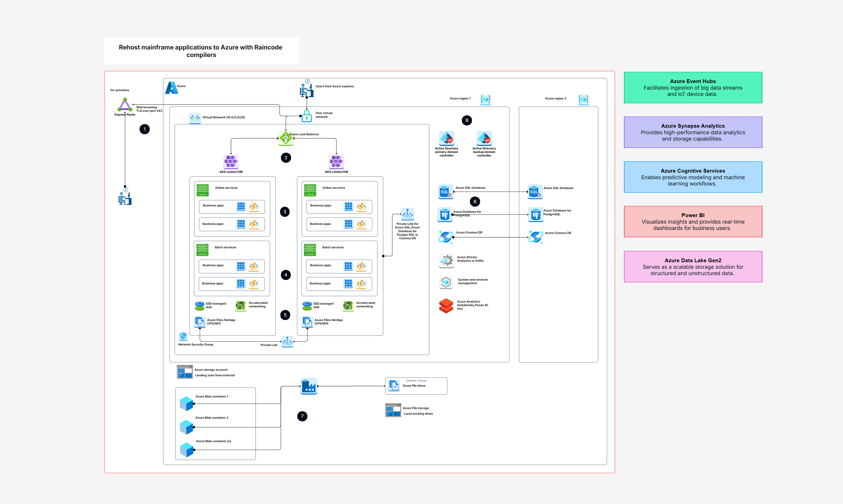843x504 pixels.
Task: Click the Azure Blob container 2 cube icon
Action: click(x=187, y=427)
